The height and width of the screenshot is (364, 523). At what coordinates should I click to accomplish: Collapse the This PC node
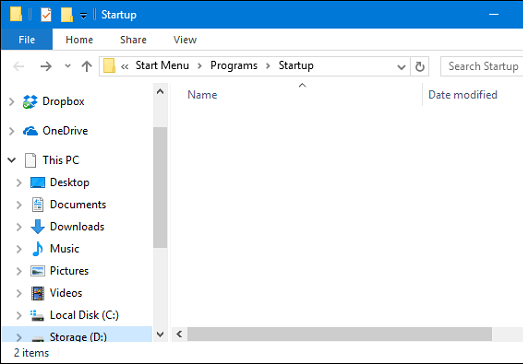tap(12, 160)
